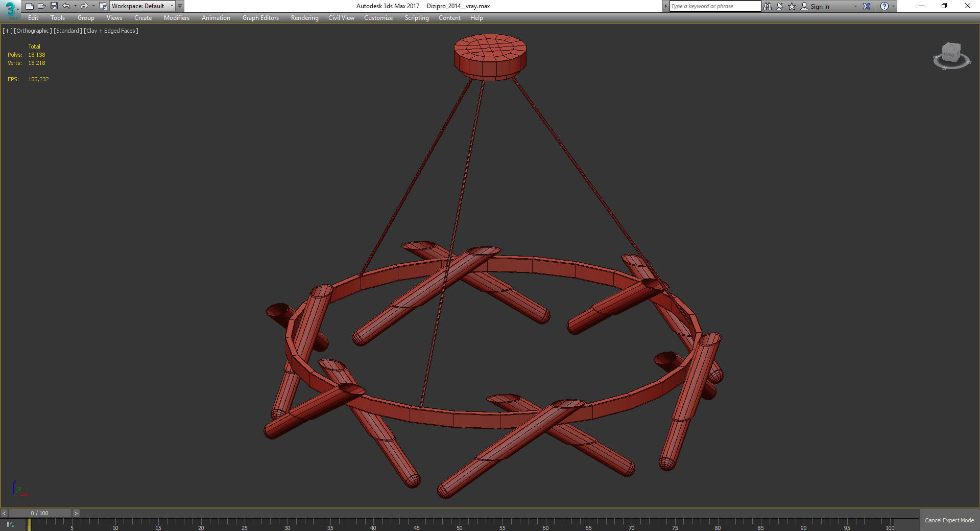
Task: Click the viewport [+] general menu label
Action: (x=7, y=31)
